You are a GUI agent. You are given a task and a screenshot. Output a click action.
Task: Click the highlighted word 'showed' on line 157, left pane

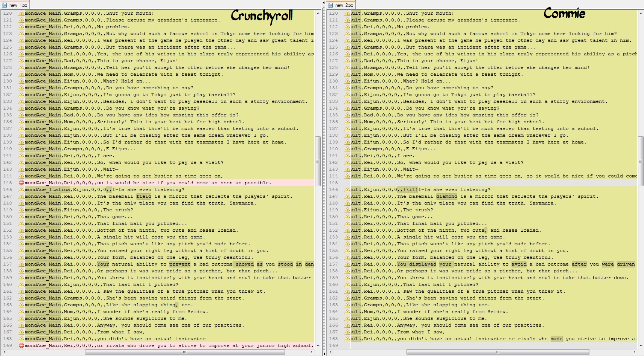point(245,264)
